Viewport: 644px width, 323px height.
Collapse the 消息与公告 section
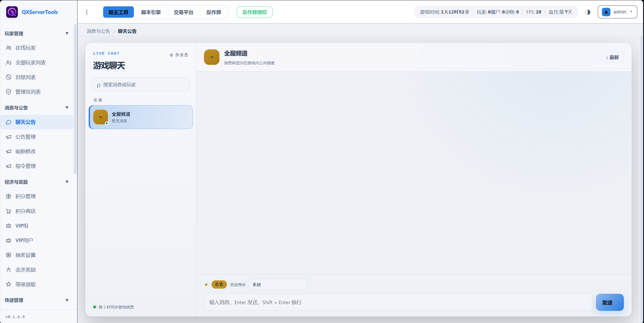[x=67, y=108]
